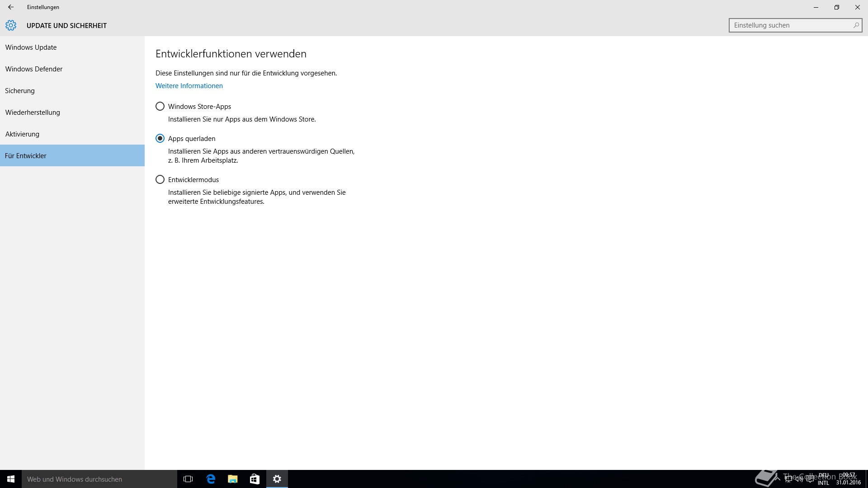
Task: Enable the Entwicklermodus radio option
Action: pyautogui.click(x=160, y=179)
